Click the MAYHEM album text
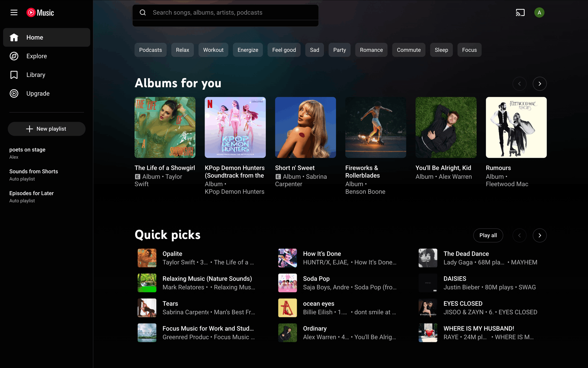The width and height of the screenshot is (588, 368). (x=524, y=262)
